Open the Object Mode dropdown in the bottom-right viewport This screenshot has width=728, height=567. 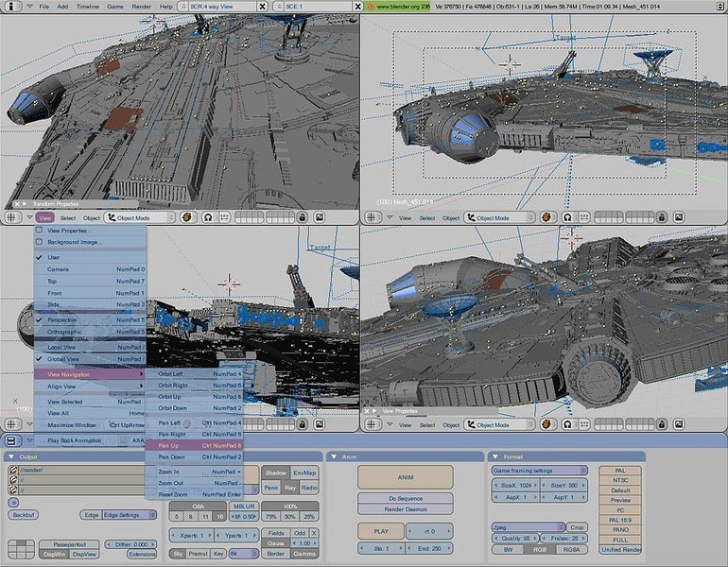499,424
